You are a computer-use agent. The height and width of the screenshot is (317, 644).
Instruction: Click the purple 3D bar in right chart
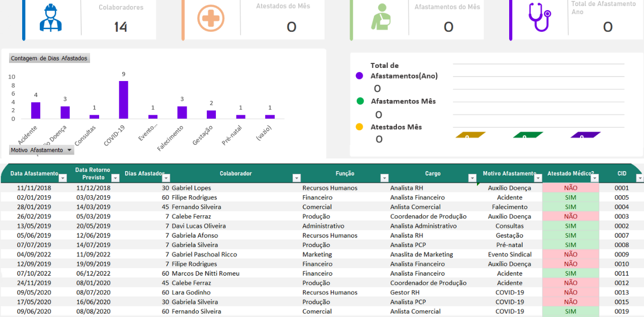tap(586, 135)
